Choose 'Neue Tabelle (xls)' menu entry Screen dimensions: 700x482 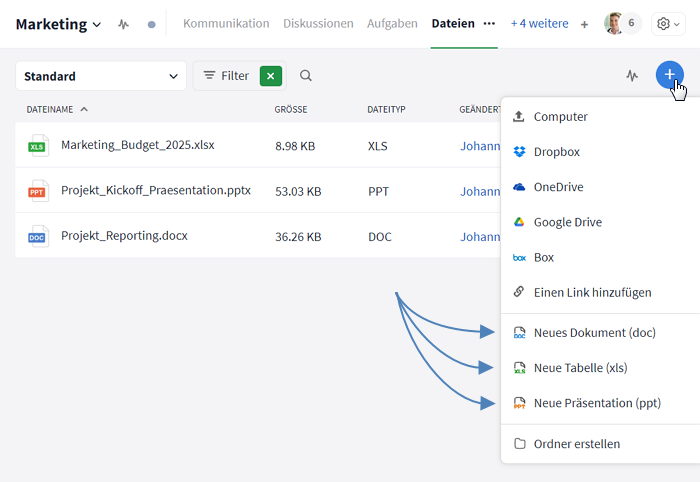tap(580, 368)
